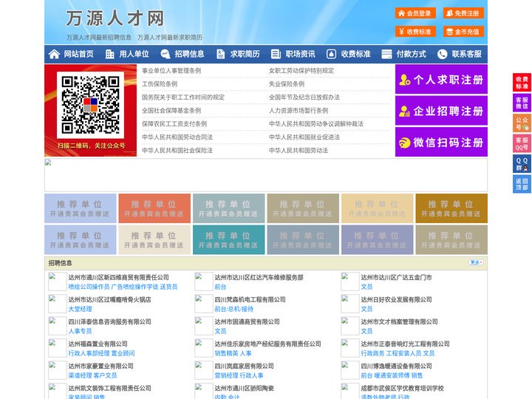532x399 pixels.
Task: Click the phone icon beside 联系客服
Action: click(442, 54)
